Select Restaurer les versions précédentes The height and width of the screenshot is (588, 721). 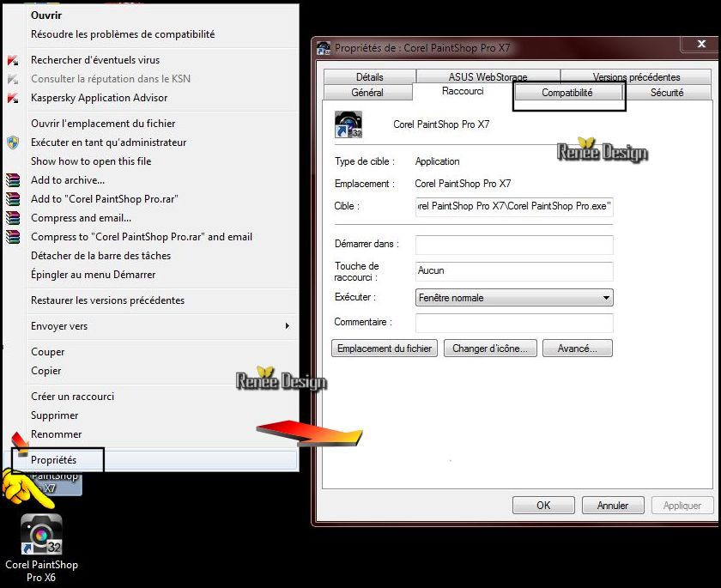(x=107, y=300)
